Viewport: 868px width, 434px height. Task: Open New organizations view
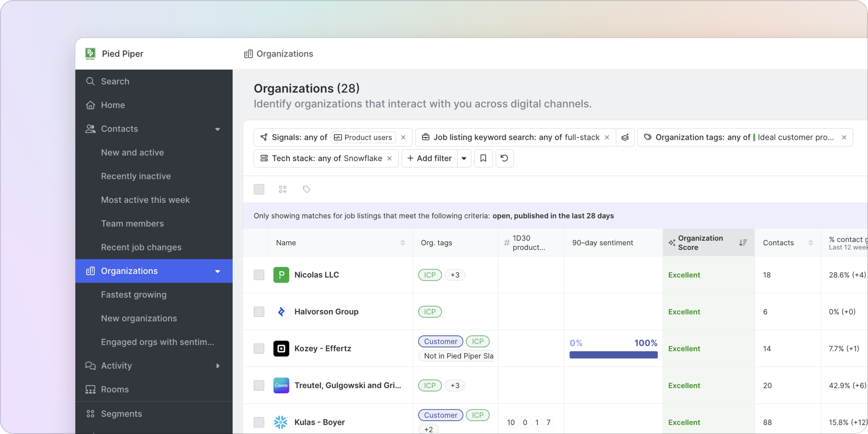[x=139, y=318]
